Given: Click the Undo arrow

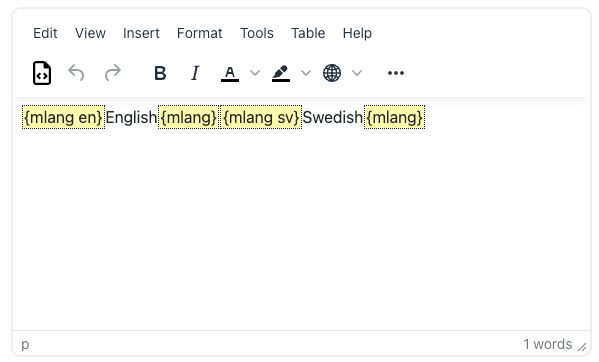Looking at the screenshot, I should (76, 73).
